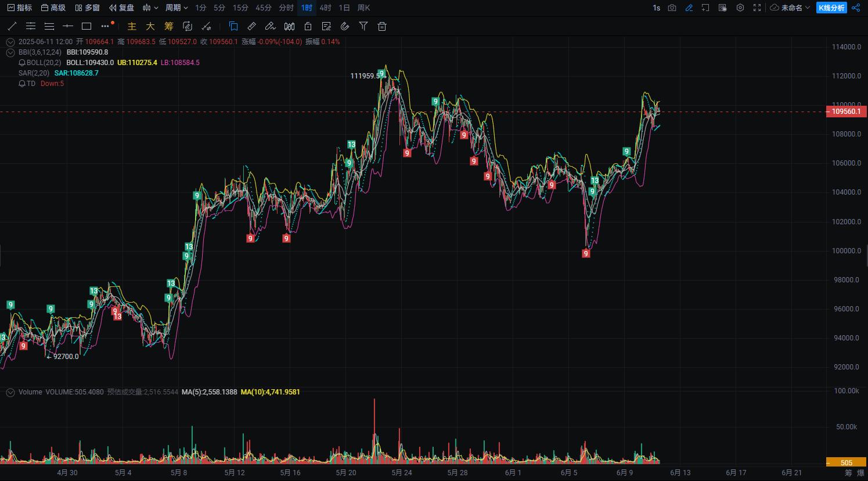This screenshot has height=481, width=868.
Task: Open more drawing tools ellipsis
Action: [x=105, y=26]
